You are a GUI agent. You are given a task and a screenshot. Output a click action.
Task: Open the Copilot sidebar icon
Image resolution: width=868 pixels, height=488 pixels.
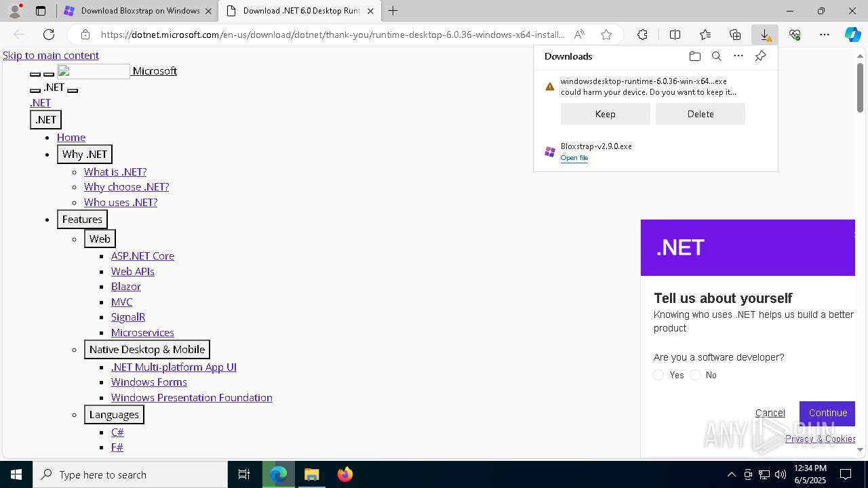click(853, 35)
